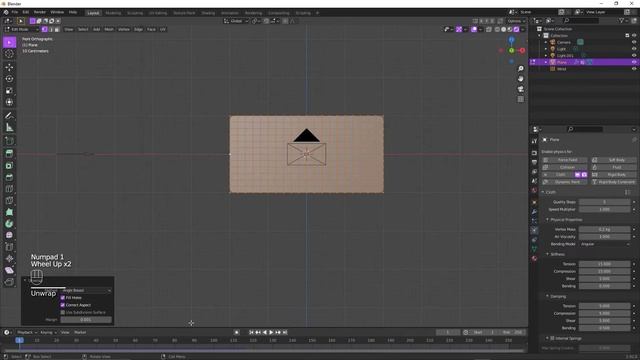640x360 pixels.
Task: Toggle vertex select mode
Action: (44, 29)
